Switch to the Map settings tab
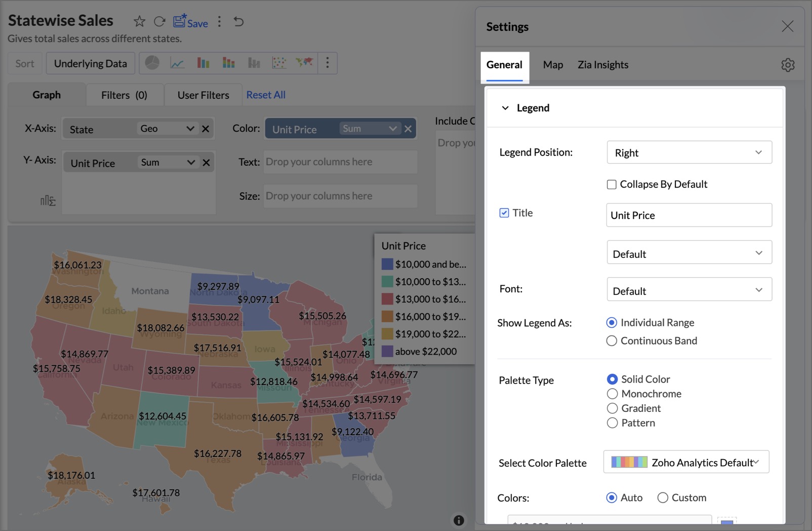812x531 pixels. (x=553, y=65)
